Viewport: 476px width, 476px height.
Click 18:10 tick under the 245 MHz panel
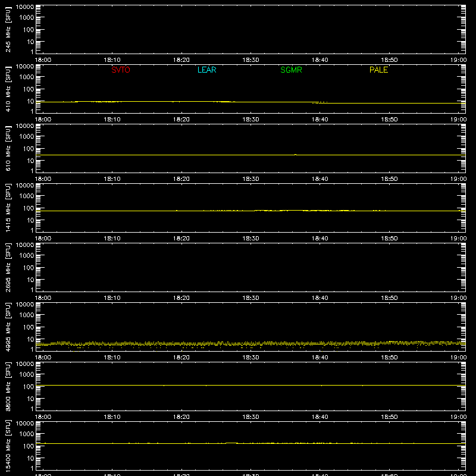(112, 60)
